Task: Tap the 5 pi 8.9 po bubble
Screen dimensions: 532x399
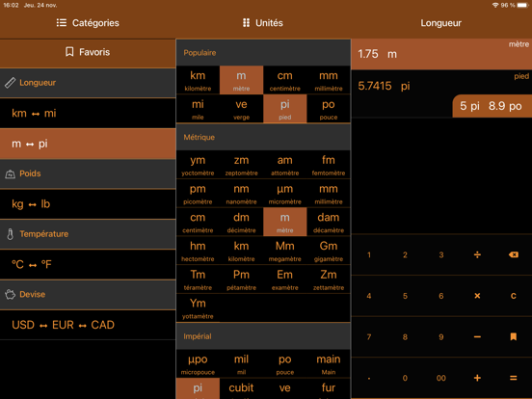Action: (x=492, y=106)
